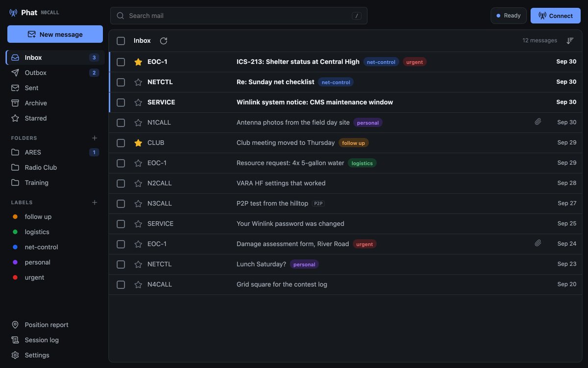
Task: Click the Phat antenna logo icon
Action: (13, 12)
